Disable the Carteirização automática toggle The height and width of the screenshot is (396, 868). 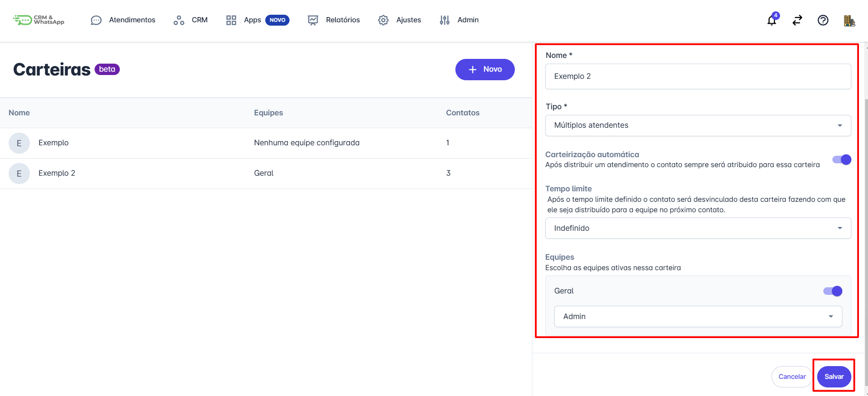[841, 160]
